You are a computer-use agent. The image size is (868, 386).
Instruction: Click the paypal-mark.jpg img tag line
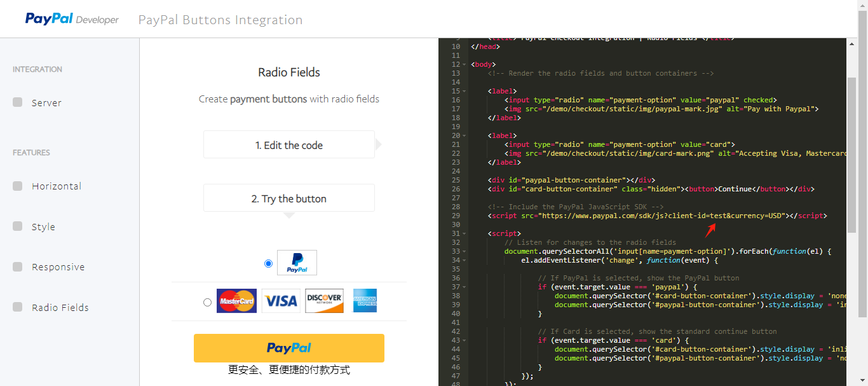tap(661, 109)
